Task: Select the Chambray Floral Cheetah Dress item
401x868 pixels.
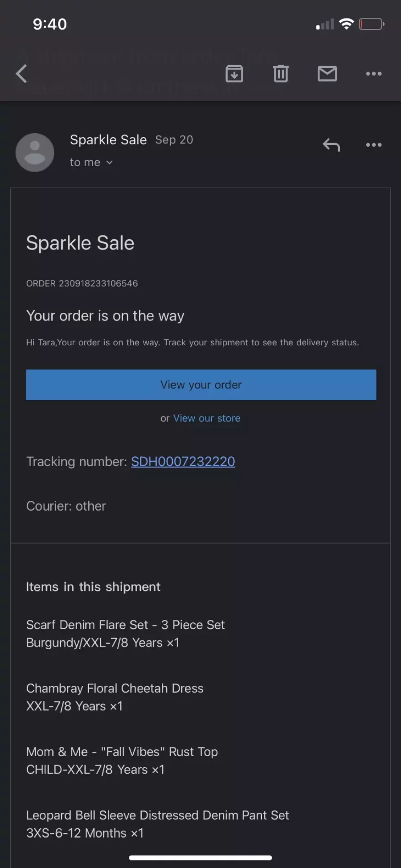Action: 115,697
